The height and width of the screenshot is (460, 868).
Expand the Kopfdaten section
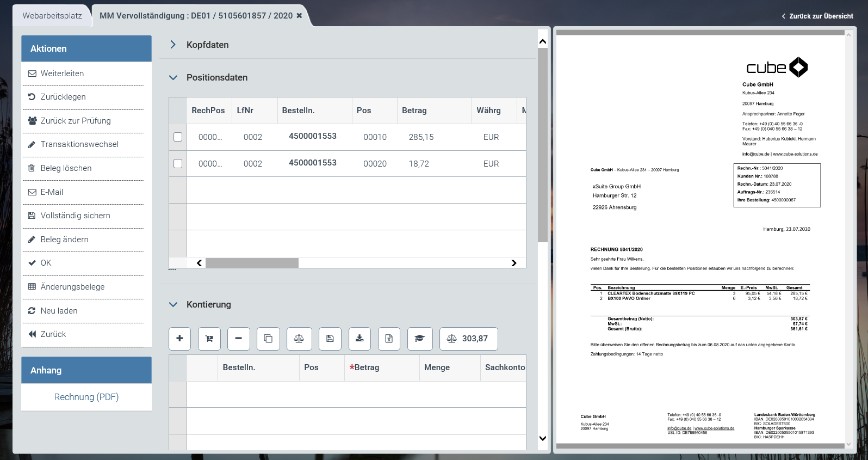point(173,45)
